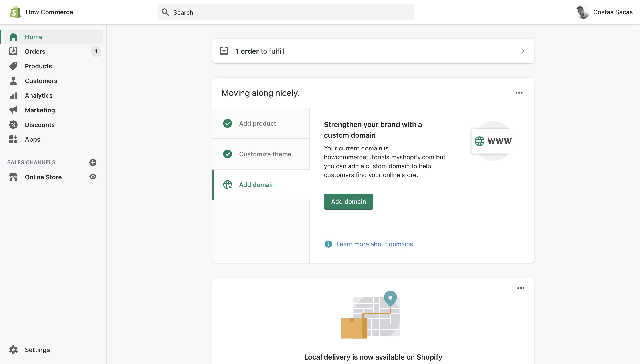Image resolution: width=640 pixels, height=364 pixels.
Task: Select the Customize theme step
Action: coord(261,154)
